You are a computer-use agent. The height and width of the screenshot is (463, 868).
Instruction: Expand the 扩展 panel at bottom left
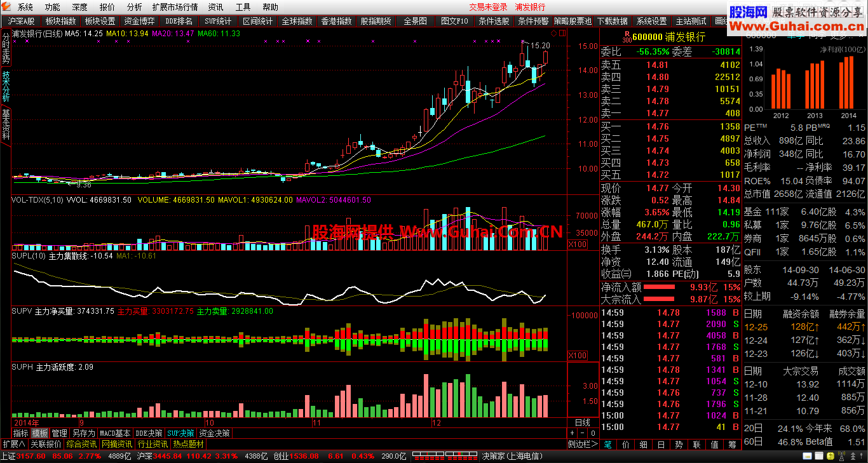(14, 444)
